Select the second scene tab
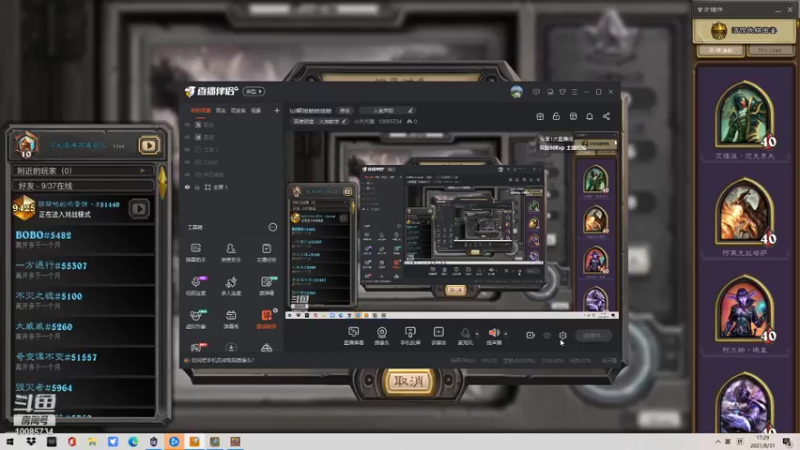Image resolution: width=800 pixels, height=450 pixels. coord(220,110)
